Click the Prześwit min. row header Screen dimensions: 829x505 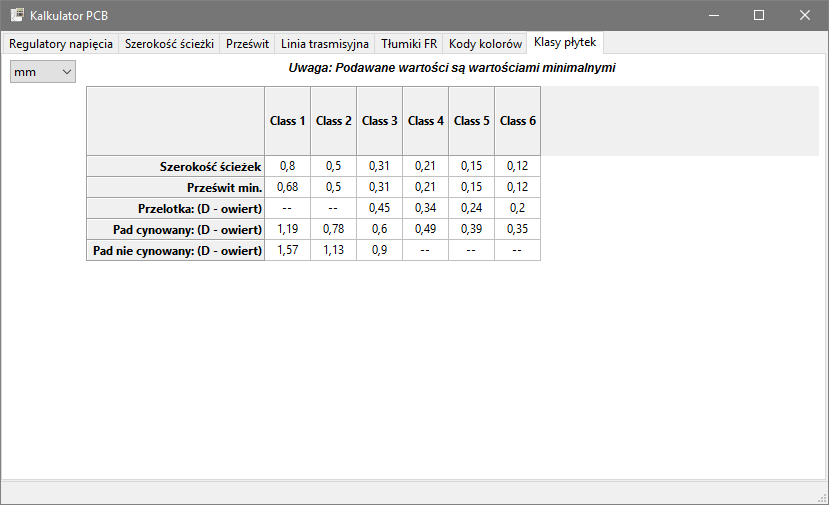(176, 188)
